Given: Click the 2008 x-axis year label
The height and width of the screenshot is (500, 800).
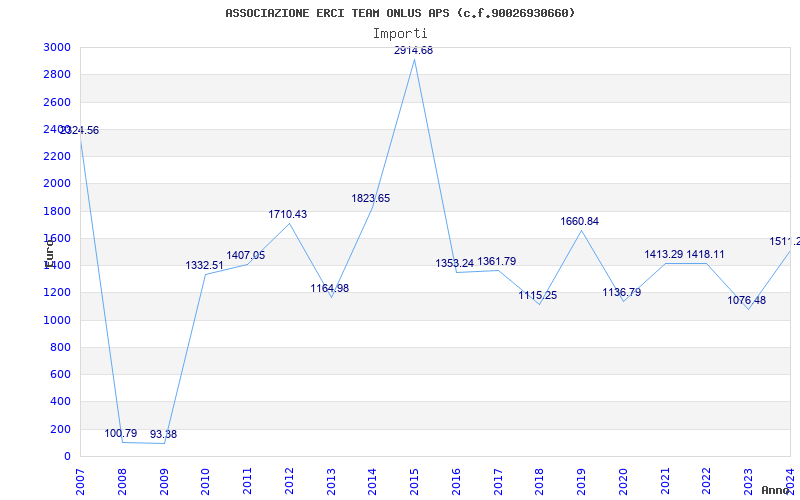Looking at the screenshot, I should tap(122, 482).
